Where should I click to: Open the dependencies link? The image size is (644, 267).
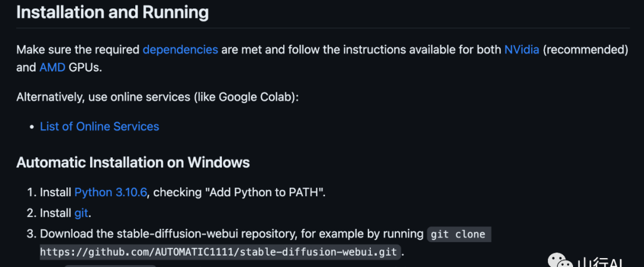pyautogui.click(x=180, y=50)
